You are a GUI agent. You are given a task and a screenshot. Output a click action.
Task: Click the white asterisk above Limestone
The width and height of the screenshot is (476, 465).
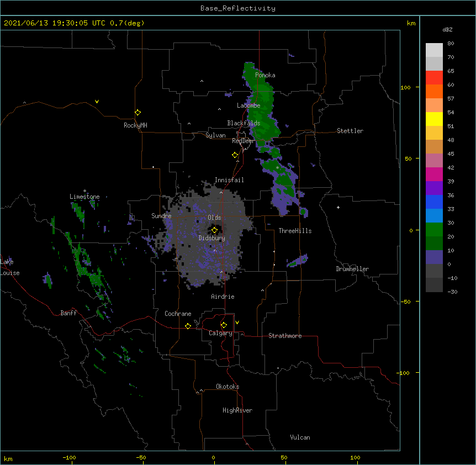[84, 191]
